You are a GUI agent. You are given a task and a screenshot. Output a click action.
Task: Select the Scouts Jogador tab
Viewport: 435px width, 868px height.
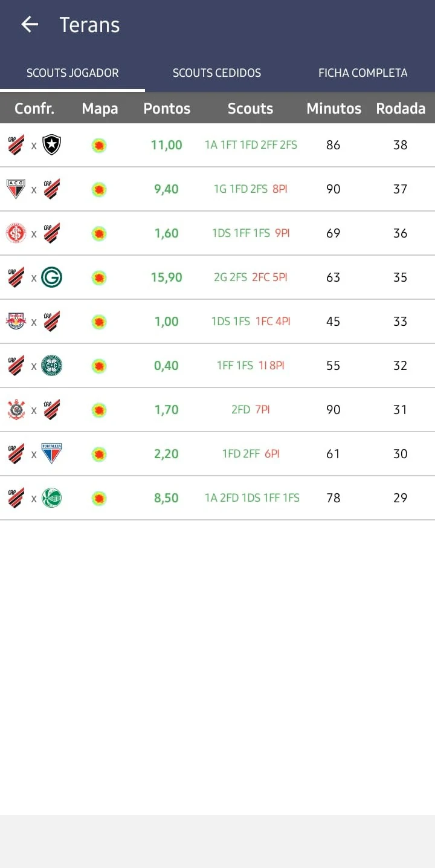point(72,73)
